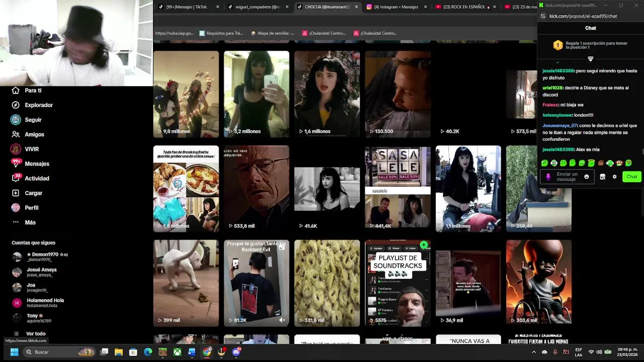Image resolution: width=644 pixels, height=362 pixels.
Task: Open Josué Amaya's followed account
Action: tap(35, 272)
